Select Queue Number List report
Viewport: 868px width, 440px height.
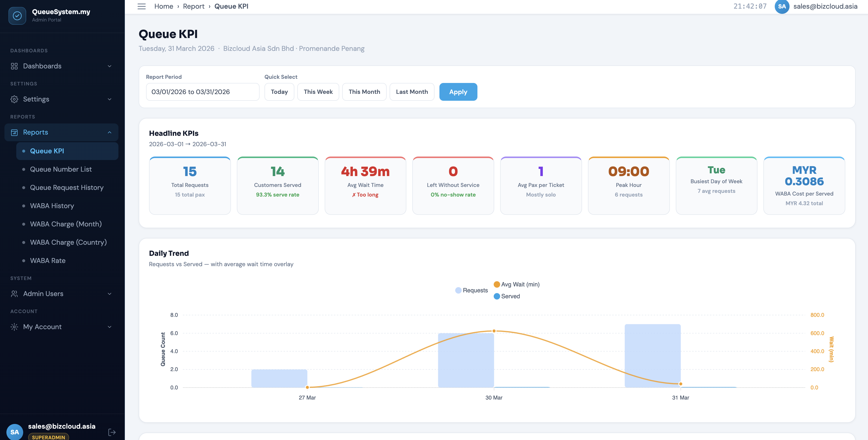pos(61,169)
